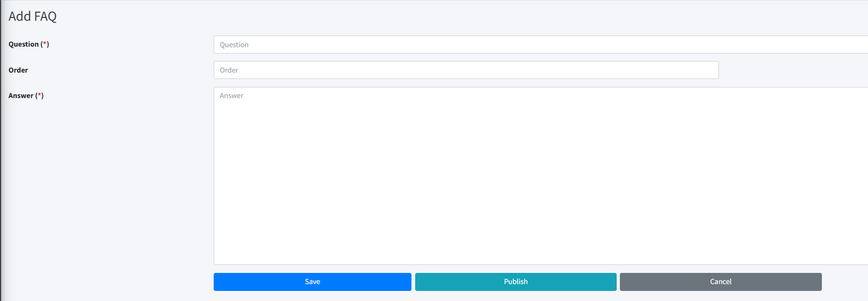868x301 pixels.
Task: Click the Save button text label
Action: [x=312, y=282]
